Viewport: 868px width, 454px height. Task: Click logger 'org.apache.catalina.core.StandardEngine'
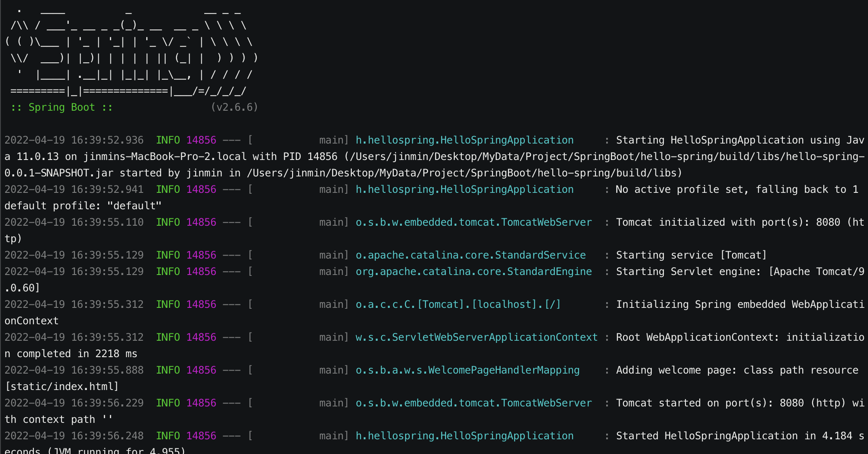(474, 272)
